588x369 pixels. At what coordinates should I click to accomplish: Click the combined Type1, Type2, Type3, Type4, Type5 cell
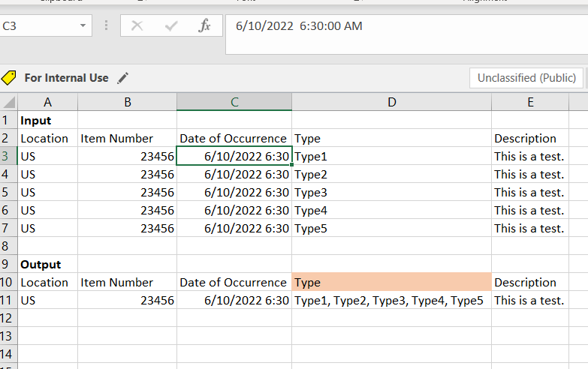click(x=391, y=300)
